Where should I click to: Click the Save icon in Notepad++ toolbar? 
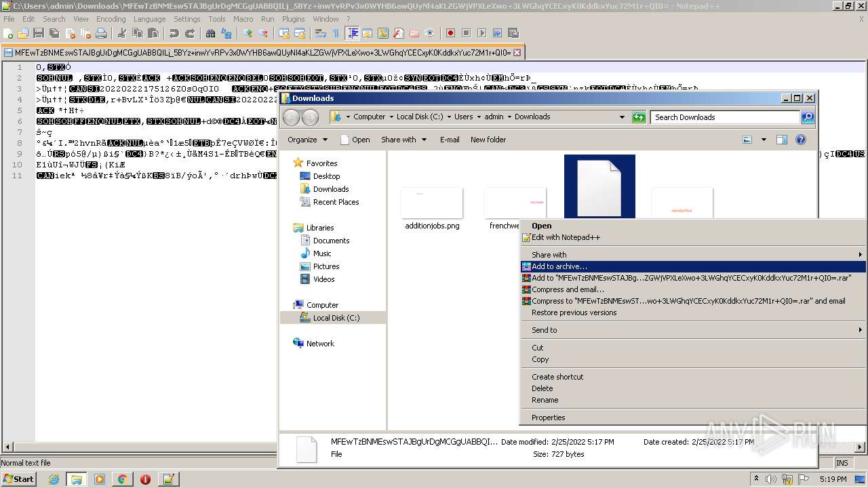(39, 33)
